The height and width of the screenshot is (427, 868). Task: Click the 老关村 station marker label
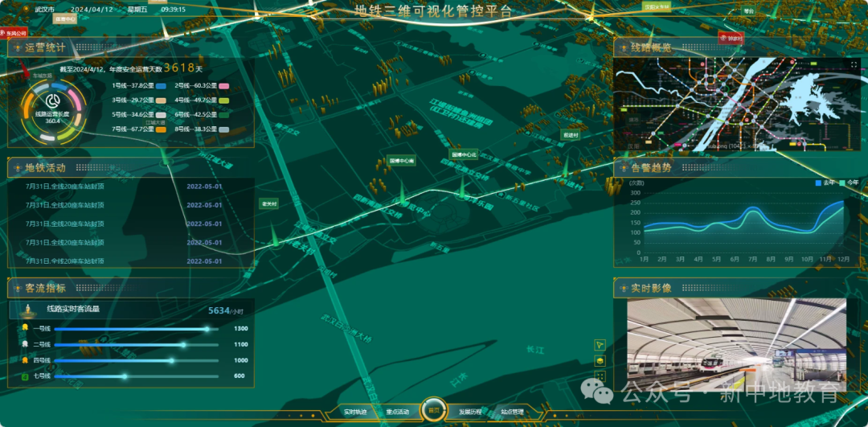click(x=269, y=204)
